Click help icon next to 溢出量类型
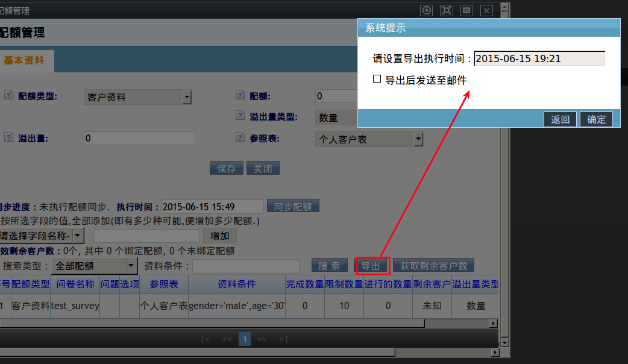628x364 pixels. click(x=240, y=116)
